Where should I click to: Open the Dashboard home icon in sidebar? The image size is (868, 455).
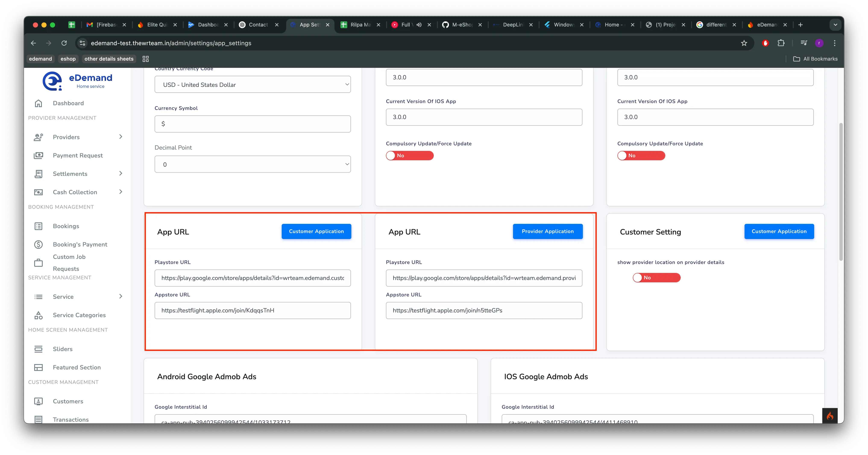pyautogui.click(x=38, y=103)
